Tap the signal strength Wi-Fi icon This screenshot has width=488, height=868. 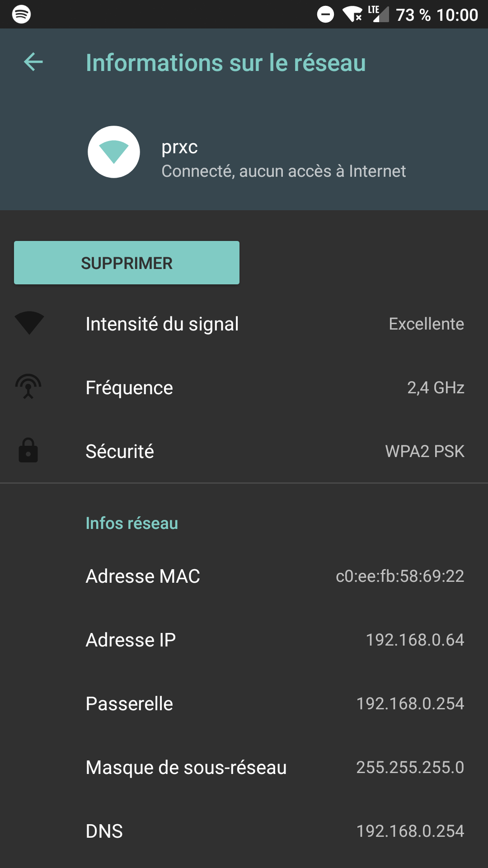click(x=29, y=323)
